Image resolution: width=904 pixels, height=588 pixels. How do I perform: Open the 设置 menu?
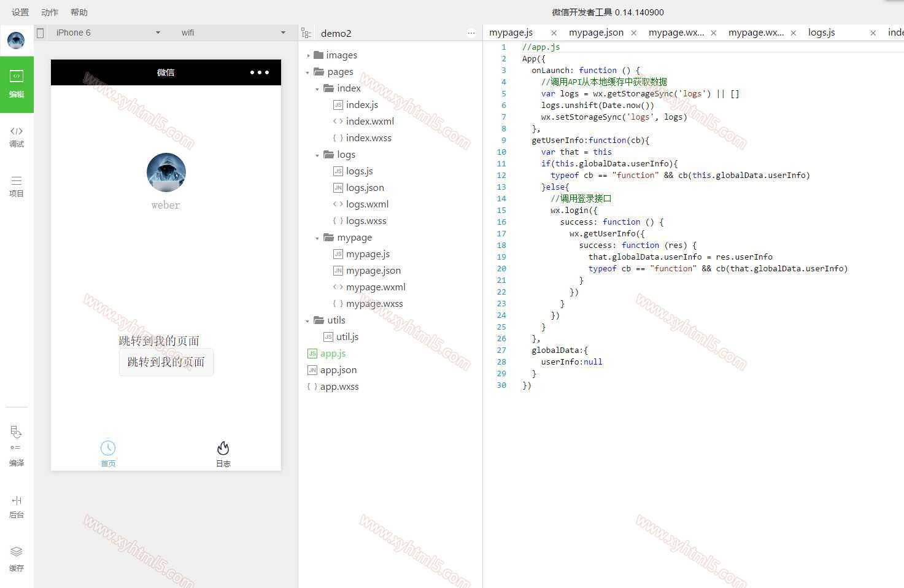20,12
